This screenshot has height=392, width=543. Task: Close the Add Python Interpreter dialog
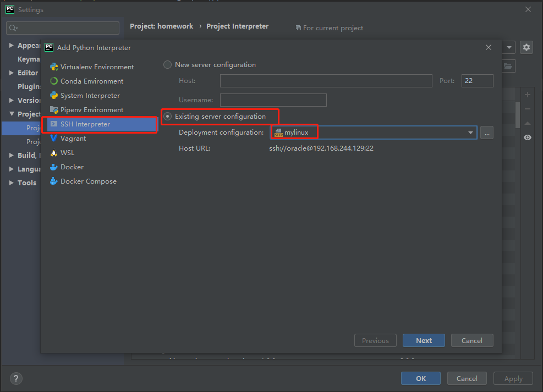(x=489, y=47)
